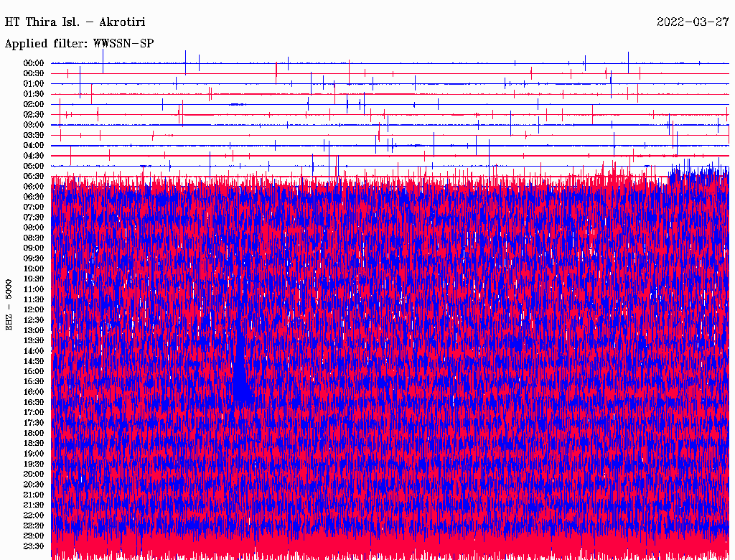This screenshot has height=560, width=735.
Task: Select the 22:30 time label
Action: [x=34, y=526]
